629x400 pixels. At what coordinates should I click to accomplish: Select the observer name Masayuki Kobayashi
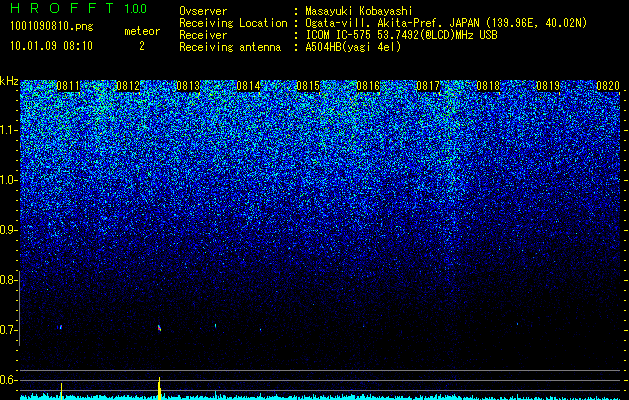click(359, 11)
